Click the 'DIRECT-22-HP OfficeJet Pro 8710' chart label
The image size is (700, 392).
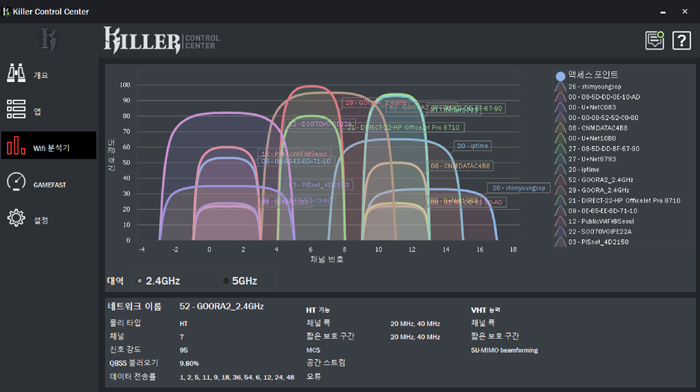(404, 127)
